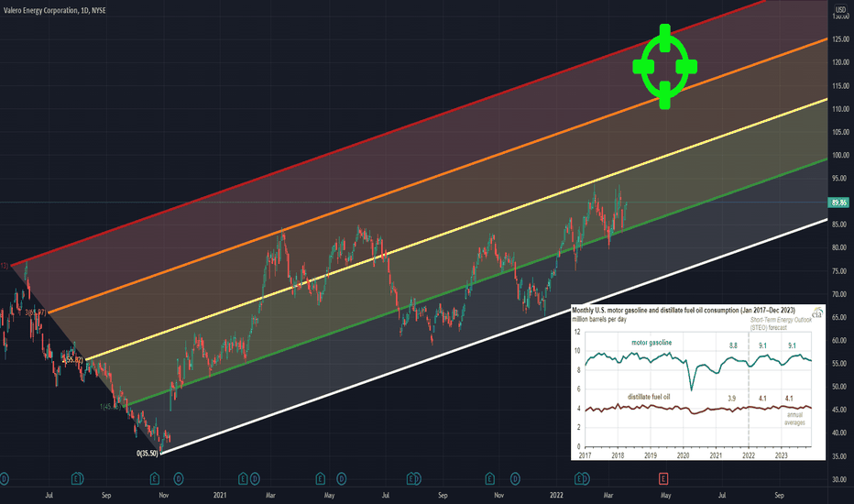Click the 95.00 price axis label

(841, 178)
